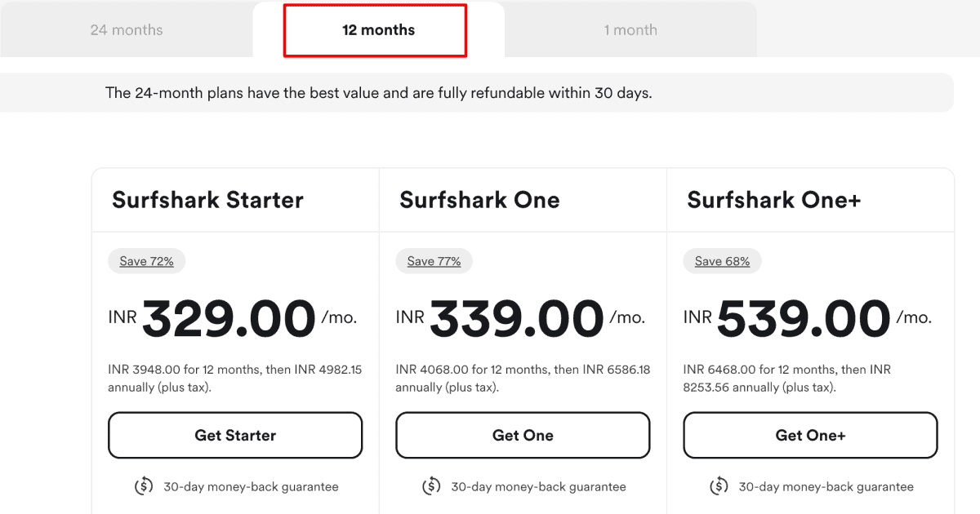Select the Surfshark Starter plan heading
This screenshot has height=514, width=980.
click(x=207, y=200)
